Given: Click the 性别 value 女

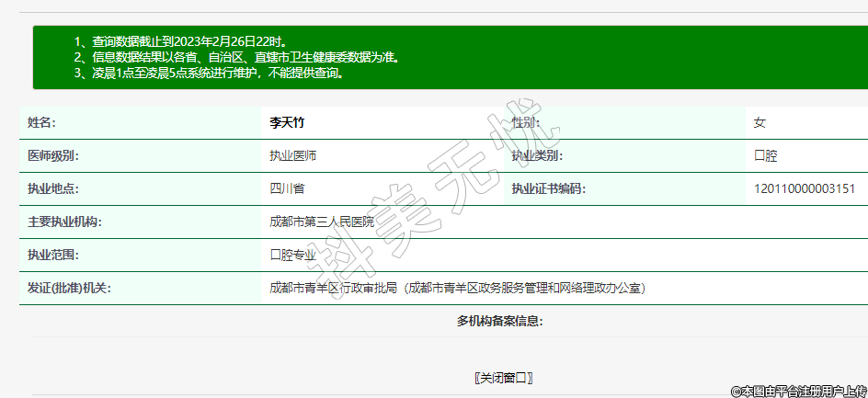Looking at the screenshot, I should click(759, 122).
